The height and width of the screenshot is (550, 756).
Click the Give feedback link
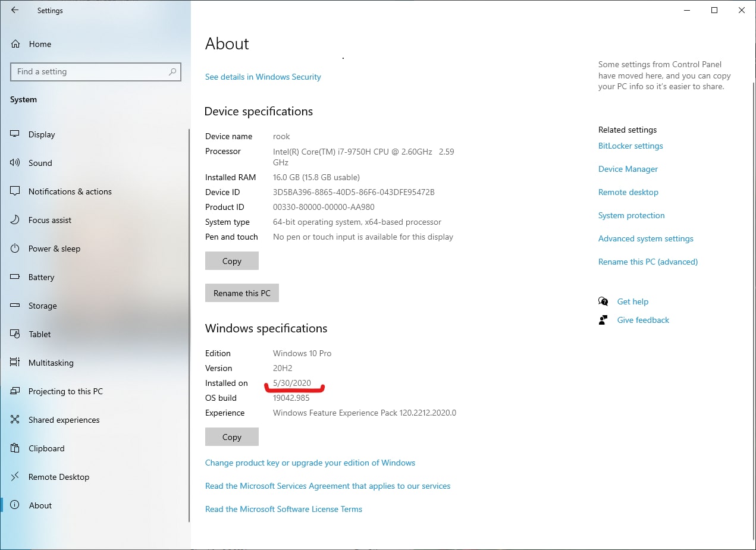pyautogui.click(x=643, y=320)
